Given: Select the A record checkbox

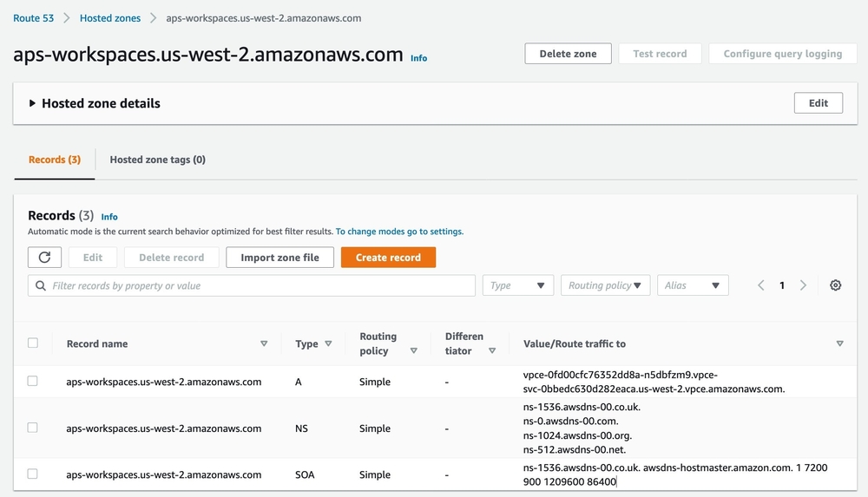Looking at the screenshot, I should (x=33, y=382).
